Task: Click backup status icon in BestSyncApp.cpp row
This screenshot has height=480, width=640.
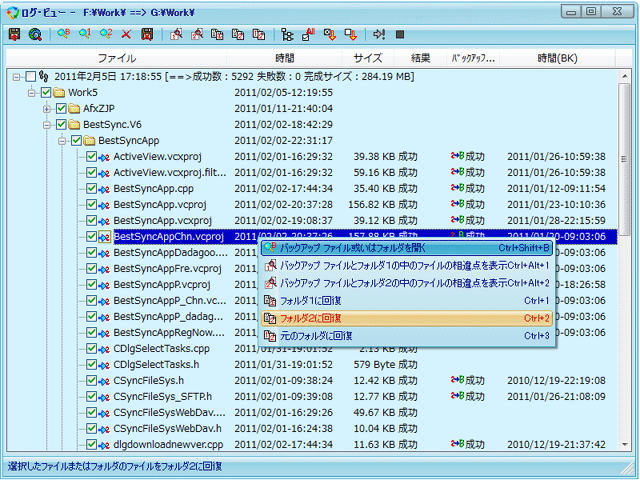Action: (x=458, y=188)
